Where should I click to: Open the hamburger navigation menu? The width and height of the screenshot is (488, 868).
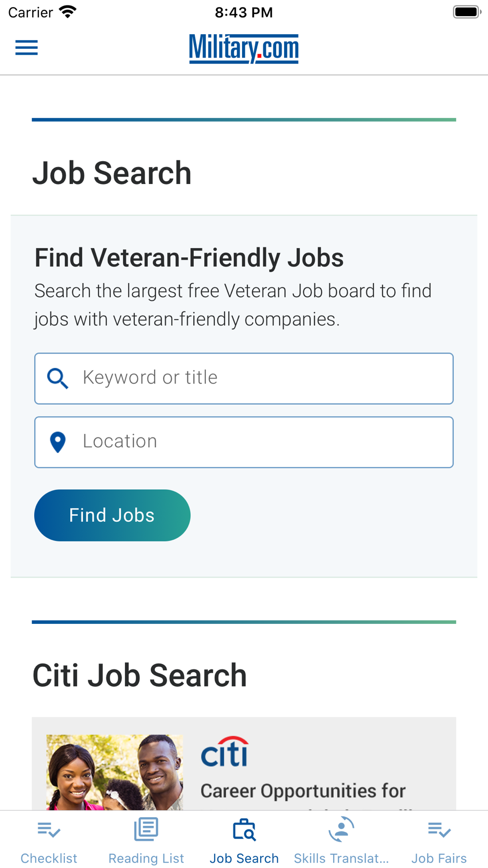coord(26,48)
